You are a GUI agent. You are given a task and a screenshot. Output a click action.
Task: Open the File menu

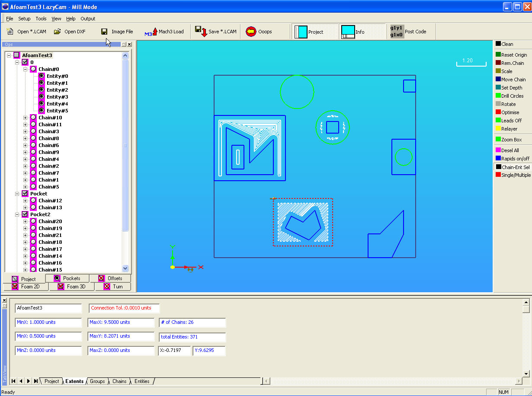click(x=10, y=19)
